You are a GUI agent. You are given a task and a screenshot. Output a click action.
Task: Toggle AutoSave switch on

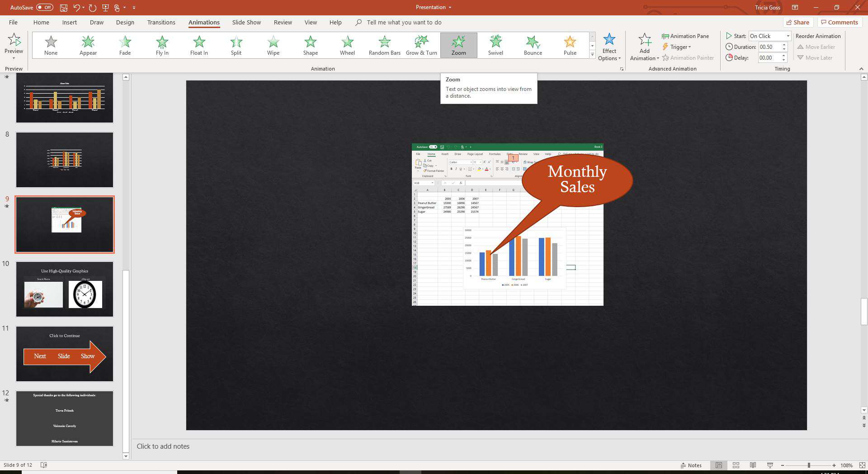[45, 8]
